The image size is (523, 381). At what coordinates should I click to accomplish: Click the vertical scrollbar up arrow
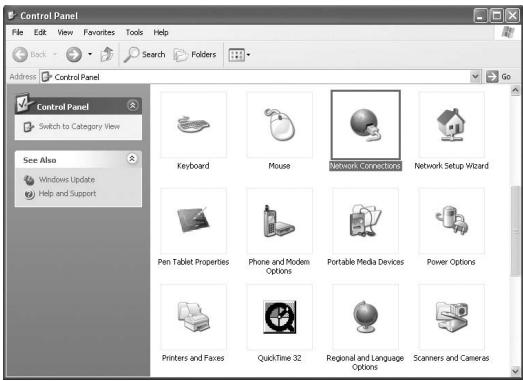tap(515, 90)
